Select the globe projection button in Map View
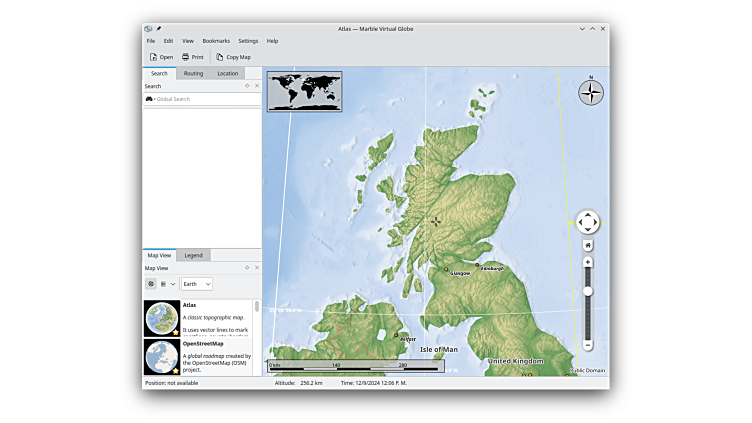Image resolution: width=752 pixels, height=423 pixels. pos(151,284)
